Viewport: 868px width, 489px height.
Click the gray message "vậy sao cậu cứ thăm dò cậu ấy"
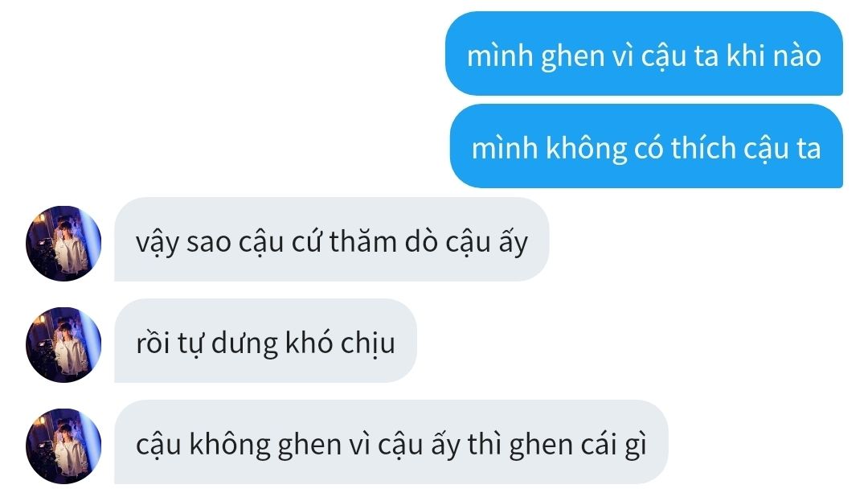pos(332,239)
